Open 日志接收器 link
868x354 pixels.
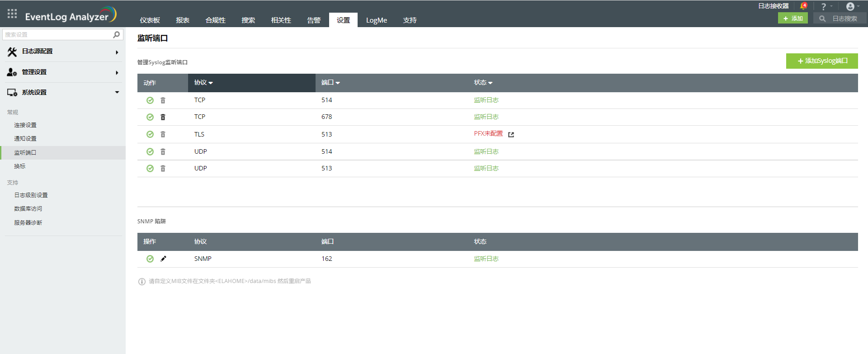click(774, 6)
